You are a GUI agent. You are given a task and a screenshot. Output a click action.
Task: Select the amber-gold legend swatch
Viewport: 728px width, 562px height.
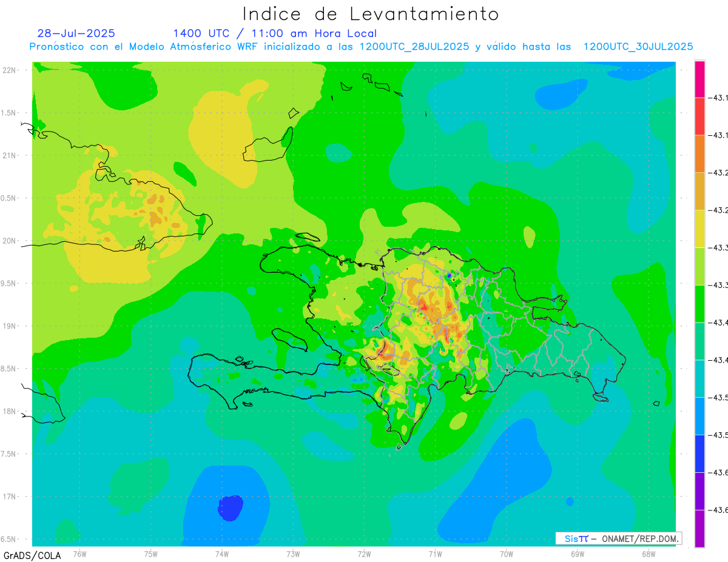(699, 192)
